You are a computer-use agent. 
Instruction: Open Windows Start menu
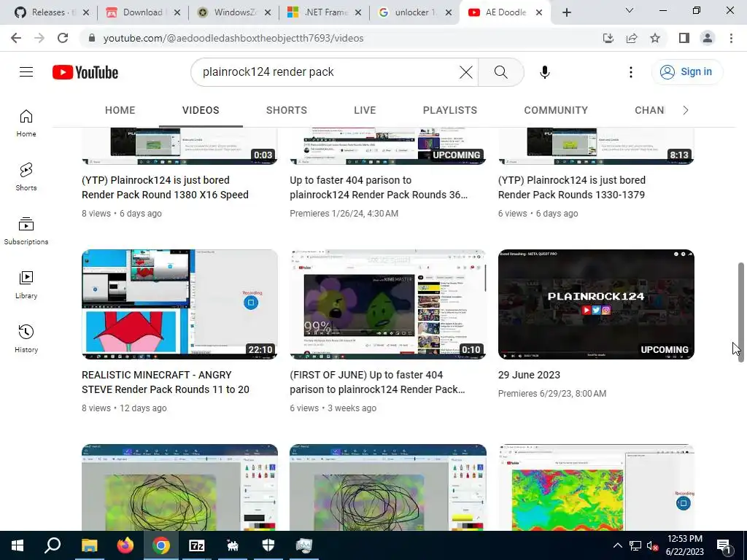[x=18, y=545]
